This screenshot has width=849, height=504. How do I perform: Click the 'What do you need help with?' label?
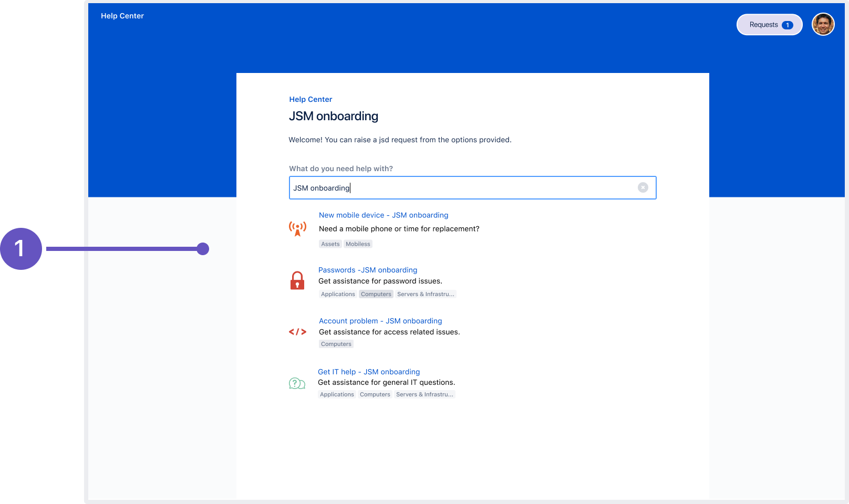(x=341, y=169)
